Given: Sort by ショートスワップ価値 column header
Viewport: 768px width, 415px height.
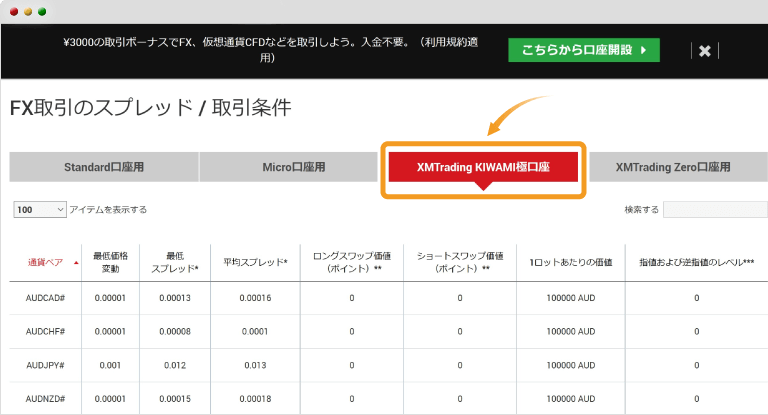Looking at the screenshot, I should [x=459, y=263].
